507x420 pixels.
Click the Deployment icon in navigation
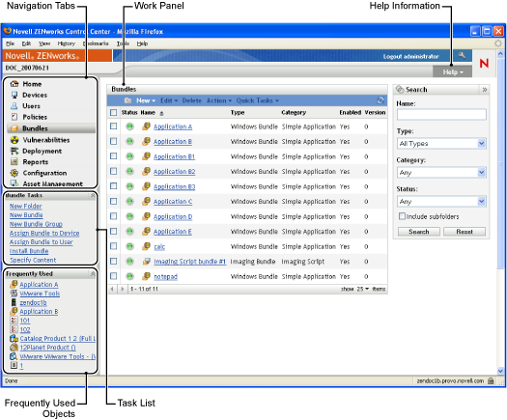click(14, 151)
